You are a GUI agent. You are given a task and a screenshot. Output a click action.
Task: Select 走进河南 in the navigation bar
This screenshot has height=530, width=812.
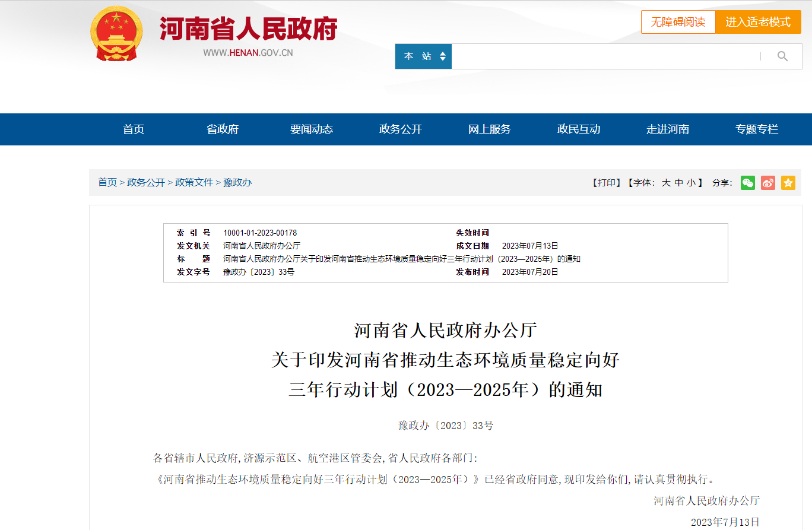[x=668, y=129]
